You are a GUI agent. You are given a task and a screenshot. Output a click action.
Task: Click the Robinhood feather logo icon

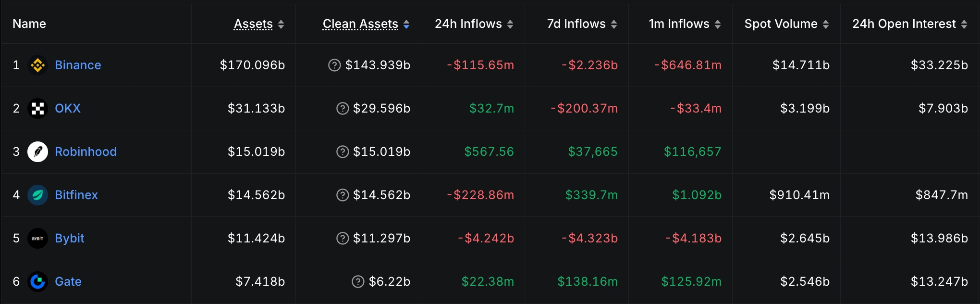click(37, 152)
